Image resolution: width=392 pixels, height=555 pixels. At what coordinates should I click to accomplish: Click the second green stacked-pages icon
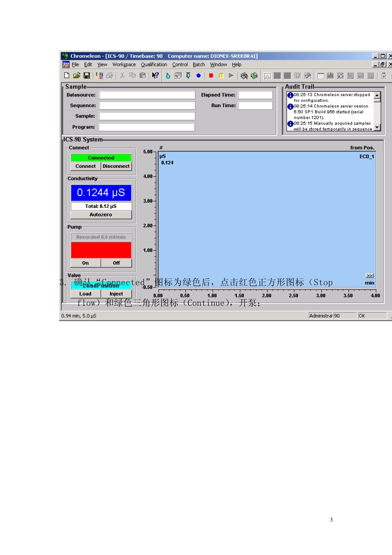pyautogui.click(x=254, y=76)
